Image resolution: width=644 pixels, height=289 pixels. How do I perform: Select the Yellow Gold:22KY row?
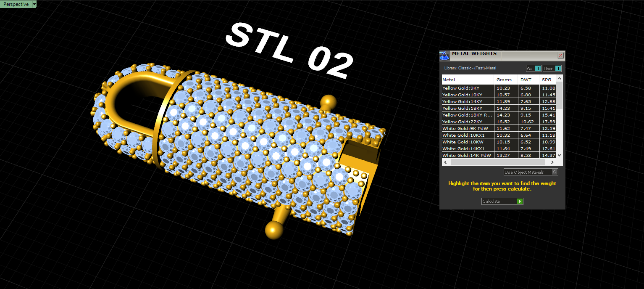coord(499,122)
